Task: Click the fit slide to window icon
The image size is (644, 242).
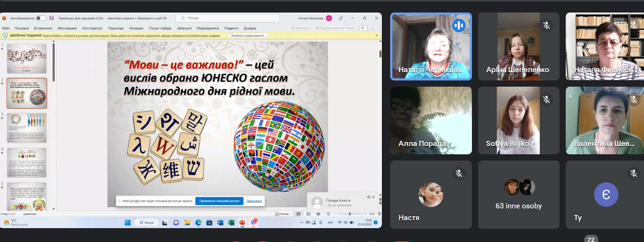Action: (379, 214)
